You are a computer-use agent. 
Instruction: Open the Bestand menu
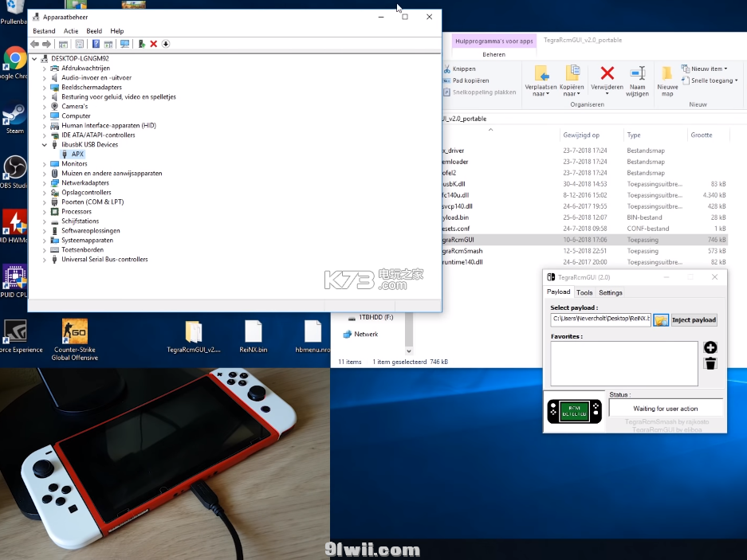44,31
